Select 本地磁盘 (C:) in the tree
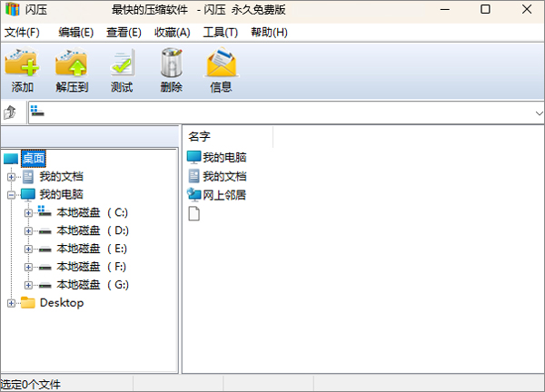The image size is (545, 392). (x=92, y=212)
